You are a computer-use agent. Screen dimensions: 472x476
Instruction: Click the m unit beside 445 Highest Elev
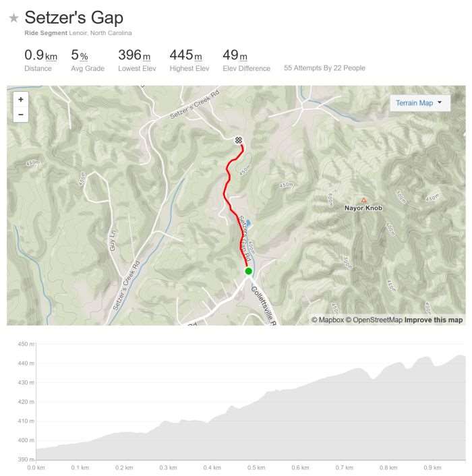tap(198, 57)
